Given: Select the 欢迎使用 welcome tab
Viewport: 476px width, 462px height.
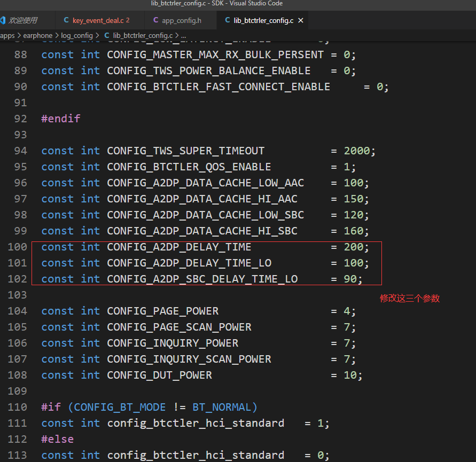Looking at the screenshot, I should coord(23,20).
